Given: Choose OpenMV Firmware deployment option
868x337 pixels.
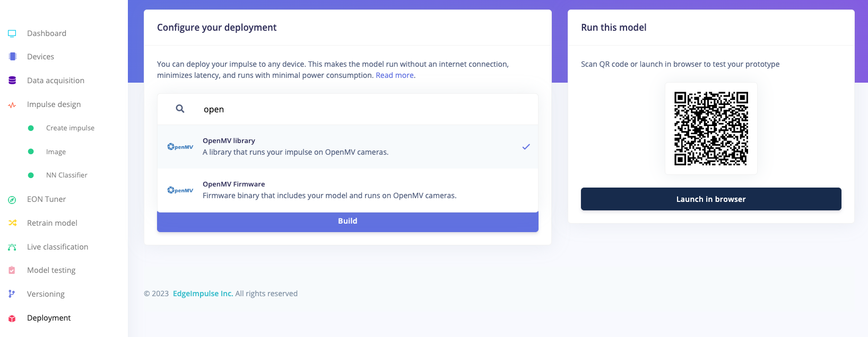Looking at the screenshot, I should coord(348,190).
